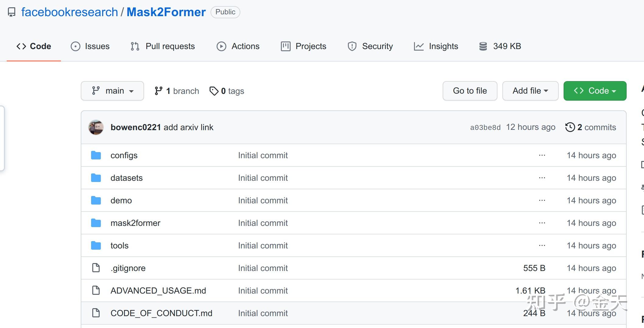
Task: Click the repository book icon beside facebookresearch
Action: coord(12,12)
